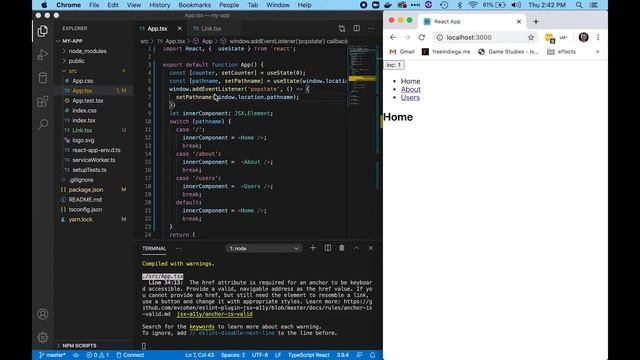Click the errors and warnings count in status bar
Viewport: 640px width, 360px height.
[x=98, y=355]
